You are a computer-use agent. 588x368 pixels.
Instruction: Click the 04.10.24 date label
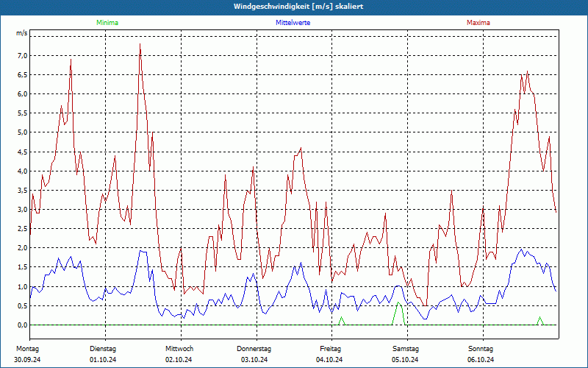329,360
